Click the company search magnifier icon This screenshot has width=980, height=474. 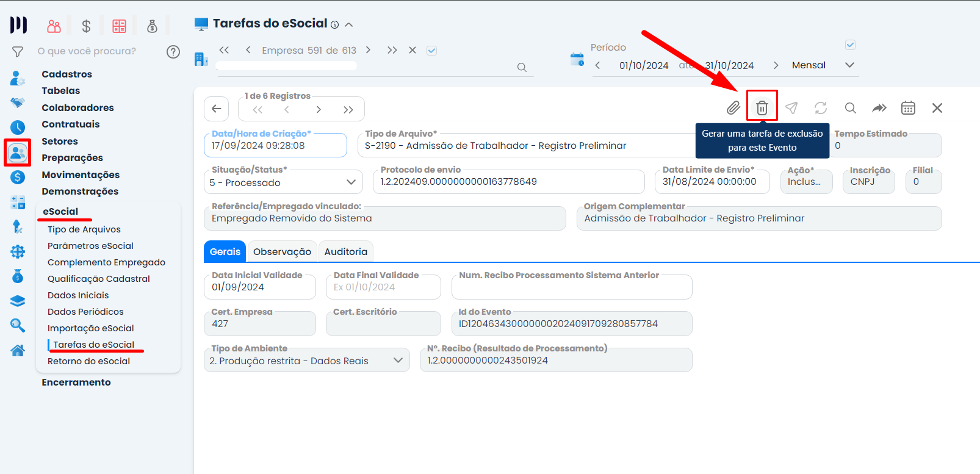(522, 67)
